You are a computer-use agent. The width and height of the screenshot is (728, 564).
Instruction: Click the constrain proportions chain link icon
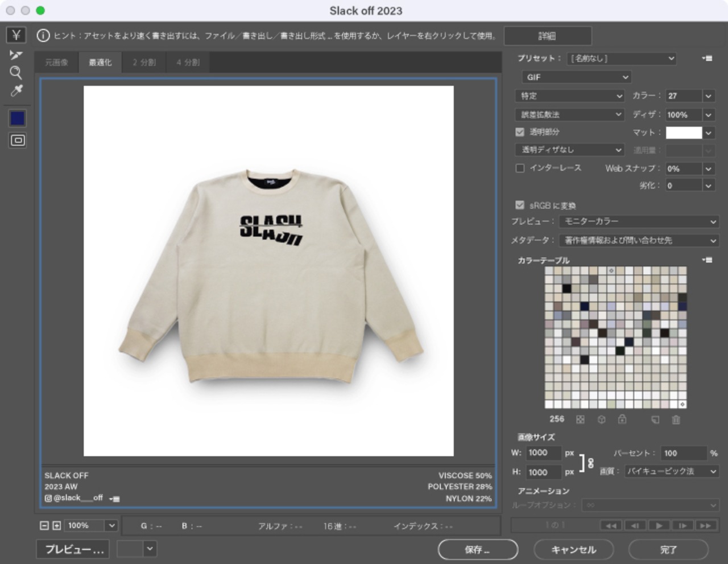click(590, 463)
